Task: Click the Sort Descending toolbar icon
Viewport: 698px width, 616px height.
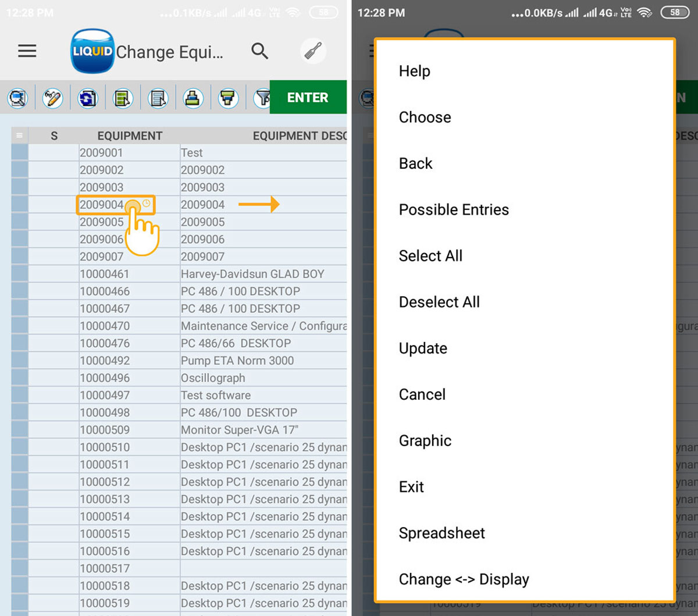Action: coord(228,98)
